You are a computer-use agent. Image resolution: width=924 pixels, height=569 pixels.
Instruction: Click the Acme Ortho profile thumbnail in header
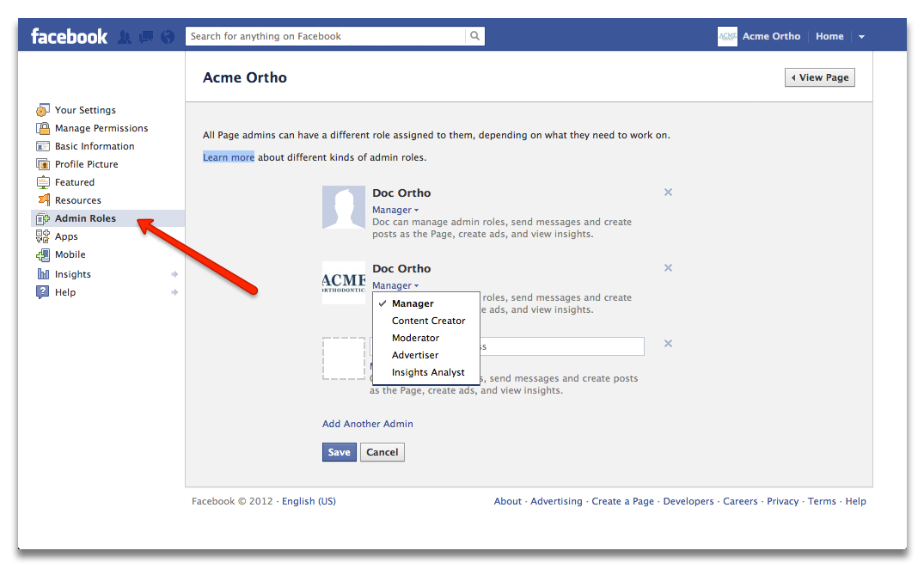tap(727, 36)
